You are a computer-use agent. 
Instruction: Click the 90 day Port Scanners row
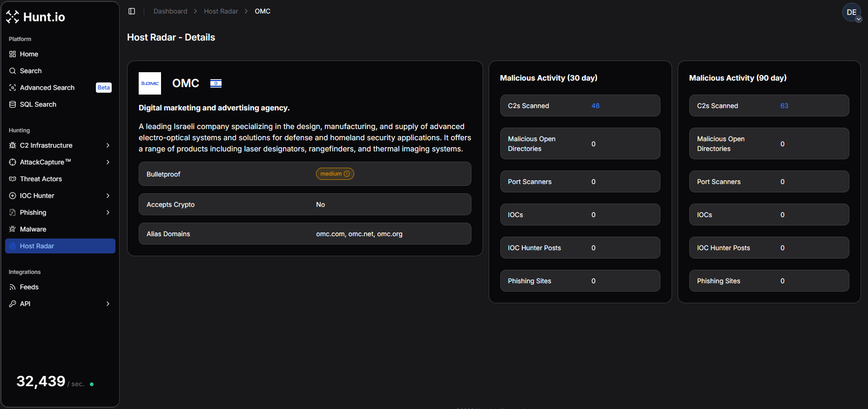click(x=769, y=182)
